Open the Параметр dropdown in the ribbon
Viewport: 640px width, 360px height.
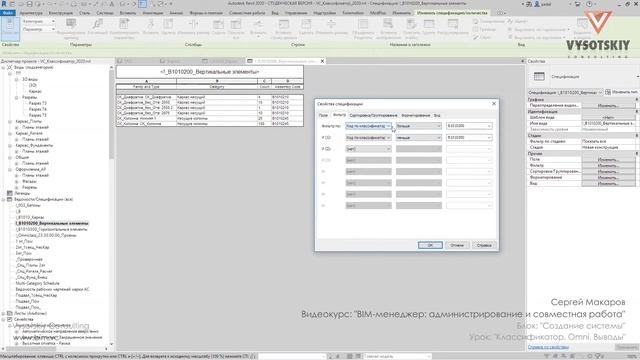point(38,29)
